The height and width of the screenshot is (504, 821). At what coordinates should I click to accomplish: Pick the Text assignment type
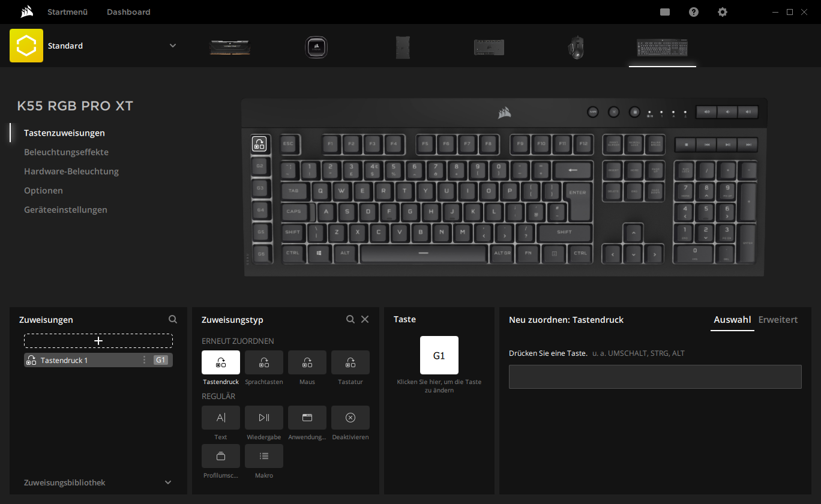pos(221,418)
